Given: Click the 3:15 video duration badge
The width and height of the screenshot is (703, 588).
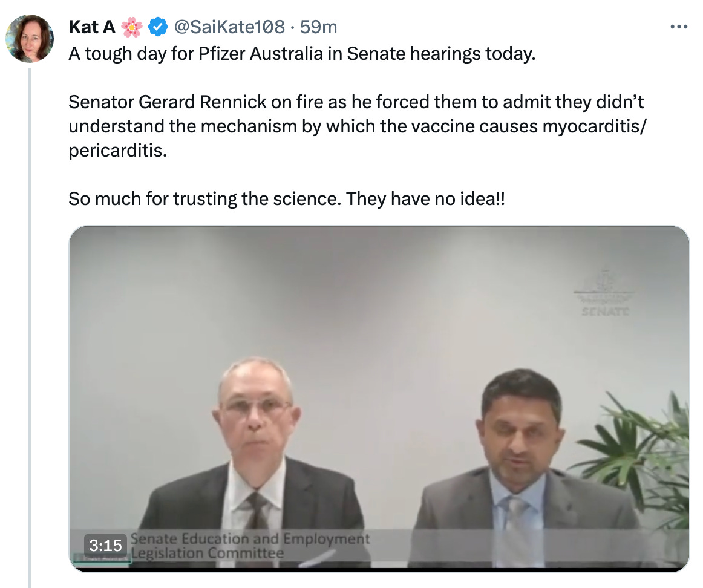Looking at the screenshot, I should (105, 545).
